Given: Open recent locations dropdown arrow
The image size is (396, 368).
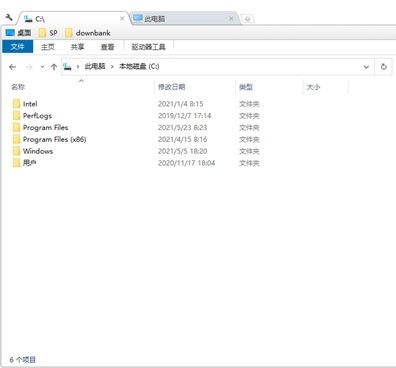Looking at the screenshot, I should (42, 67).
